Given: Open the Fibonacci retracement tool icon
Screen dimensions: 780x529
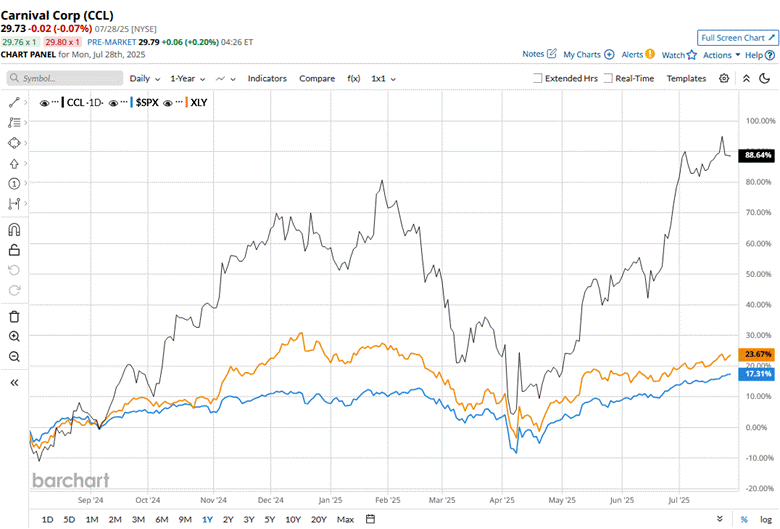Looking at the screenshot, I should coord(14,122).
